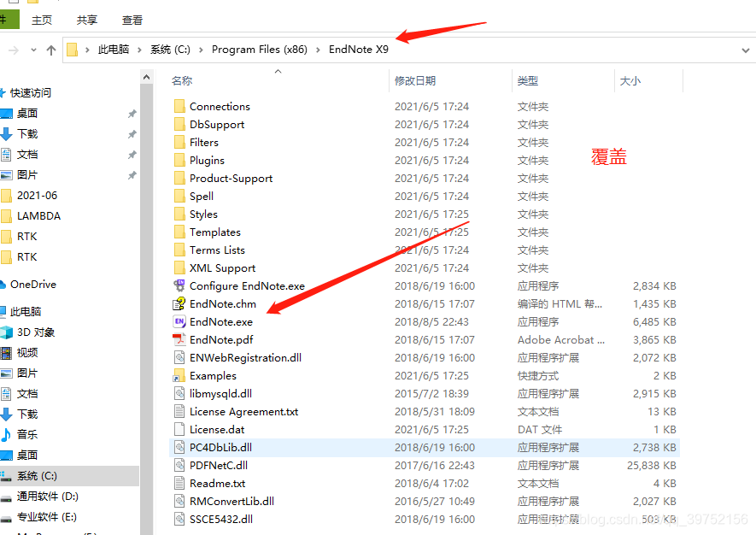Click 系统 (C:) breadcrumb in address bar
The image size is (756, 535).
[x=170, y=50]
